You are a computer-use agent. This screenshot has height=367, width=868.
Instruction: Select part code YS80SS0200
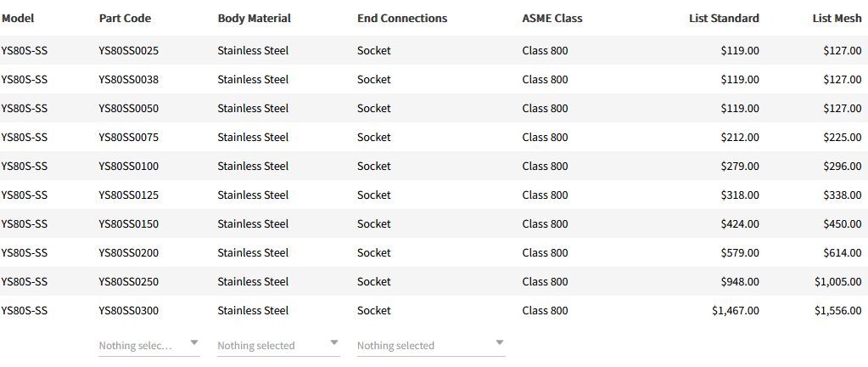pos(128,252)
